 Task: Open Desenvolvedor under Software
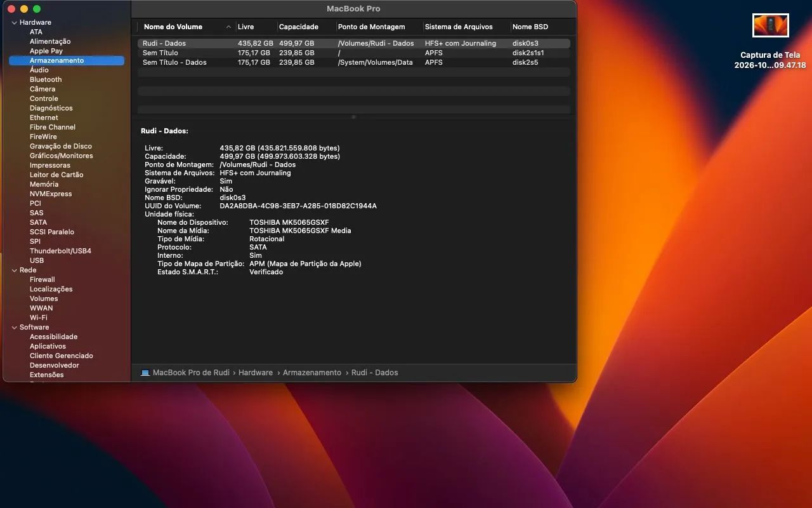pyautogui.click(x=55, y=365)
